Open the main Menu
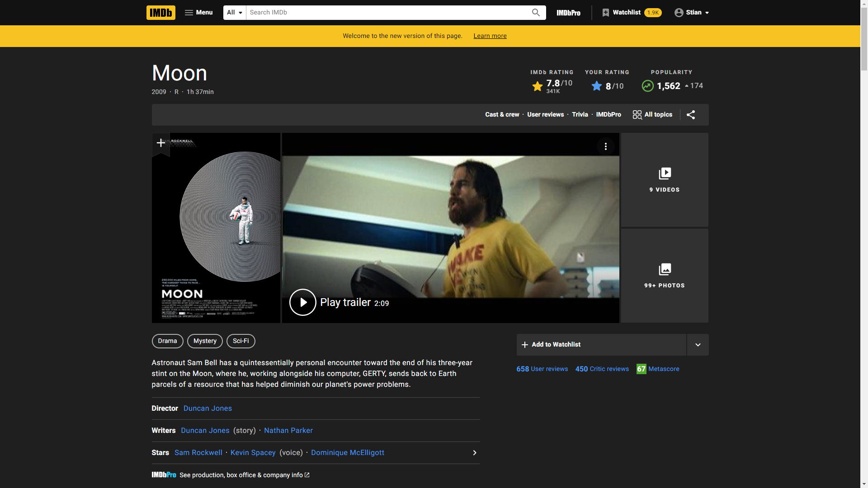868x488 pixels. 198,13
